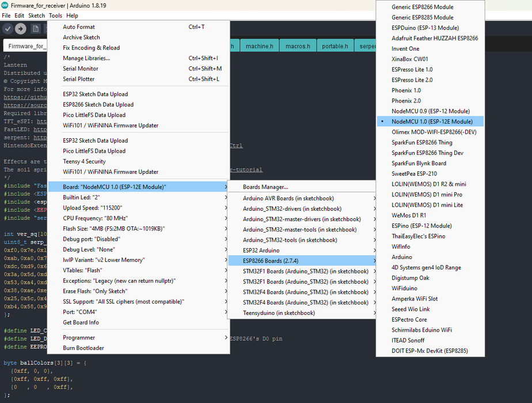Select SparkFun ESP8266 Thing Dev board
The width and height of the screenshot is (532, 403).
pos(430,153)
